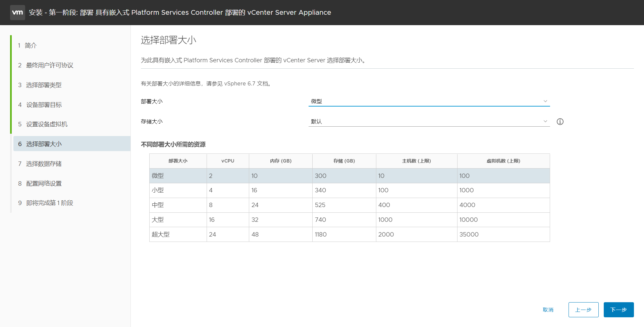Click storage value 300 in 微型 row
644x327 pixels.
tap(320, 176)
